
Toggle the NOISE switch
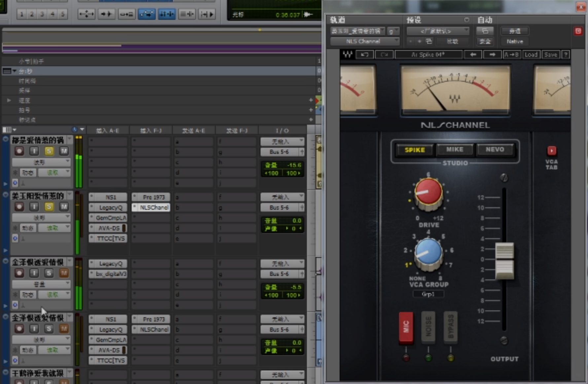(x=428, y=327)
